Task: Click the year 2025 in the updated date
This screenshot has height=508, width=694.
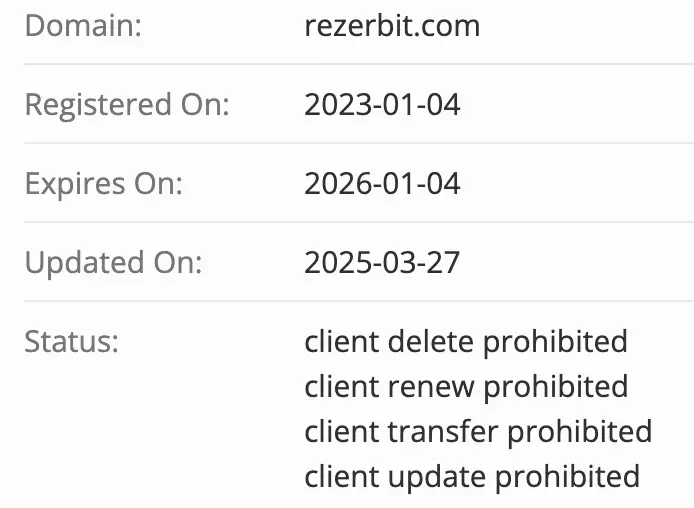Action: [x=332, y=263]
